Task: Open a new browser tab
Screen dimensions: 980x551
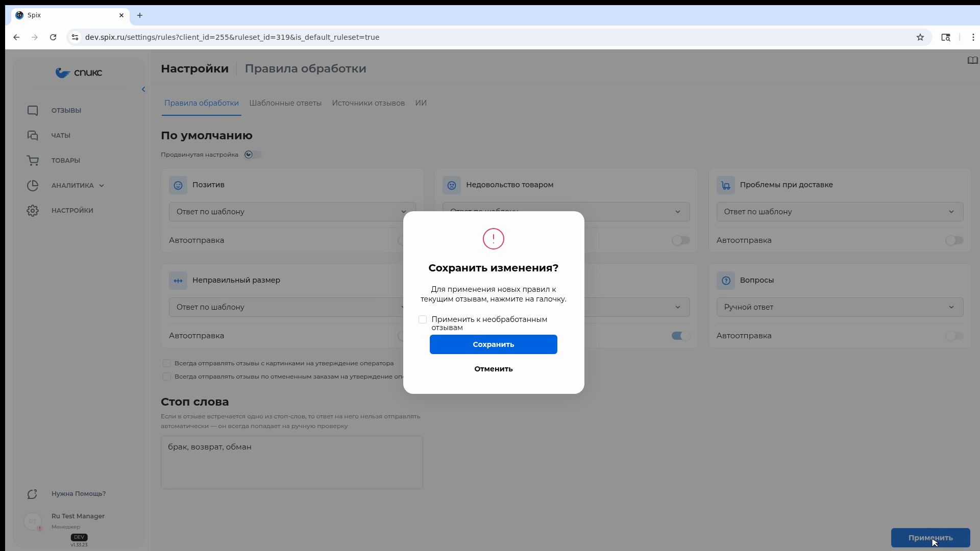Action: coord(140,15)
